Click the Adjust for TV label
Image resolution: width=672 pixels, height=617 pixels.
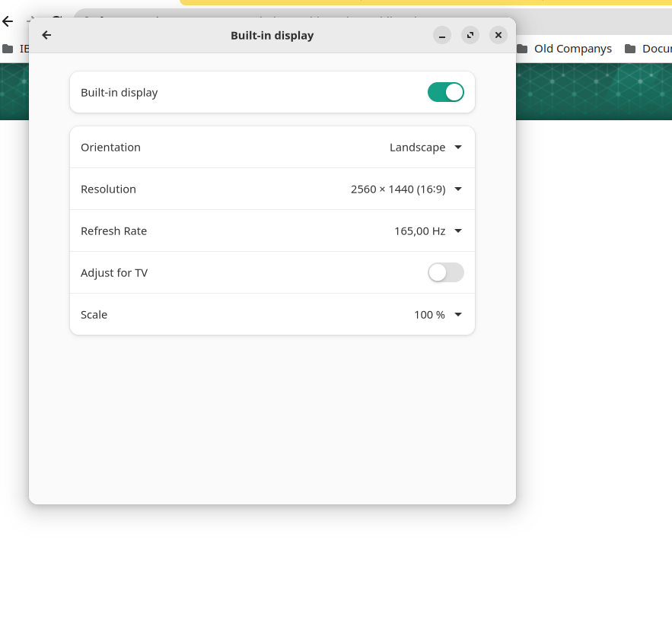point(114,273)
